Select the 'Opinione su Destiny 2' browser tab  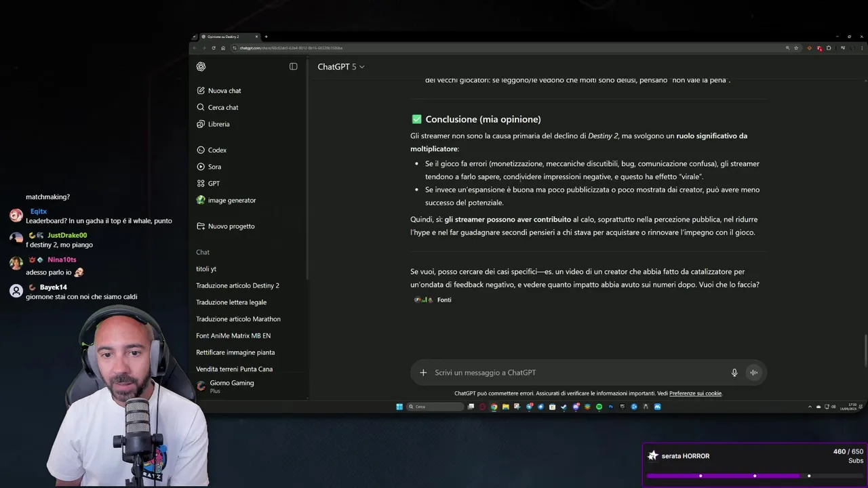point(229,37)
